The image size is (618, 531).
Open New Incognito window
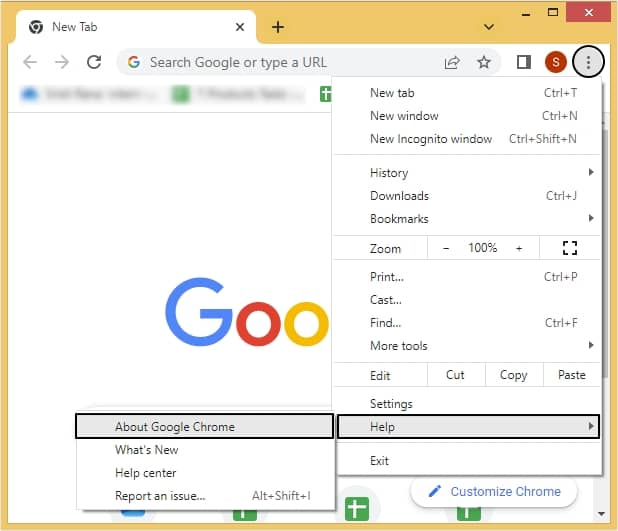click(x=467, y=139)
